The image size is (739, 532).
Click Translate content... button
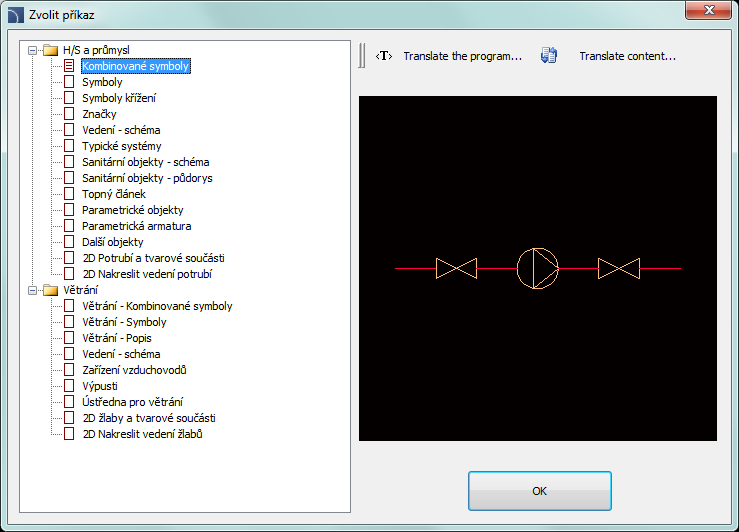coord(627,56)
